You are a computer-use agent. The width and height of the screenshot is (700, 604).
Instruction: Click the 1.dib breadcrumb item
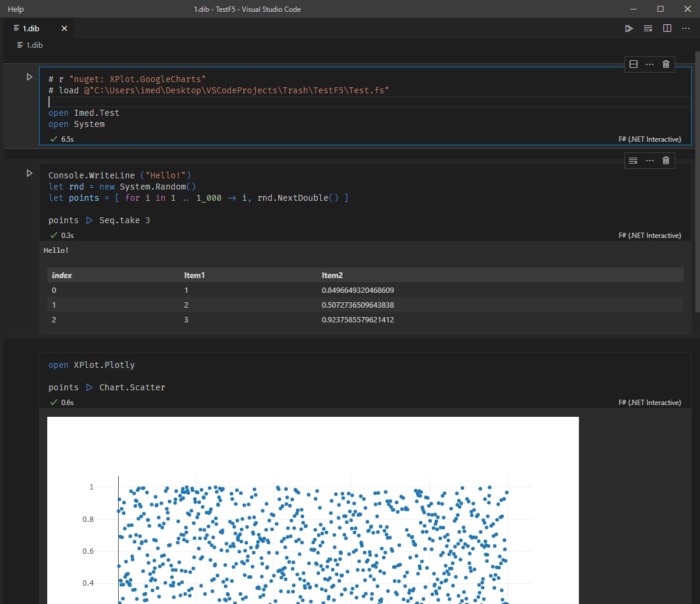pyautogui.click(x=30, y=45)
